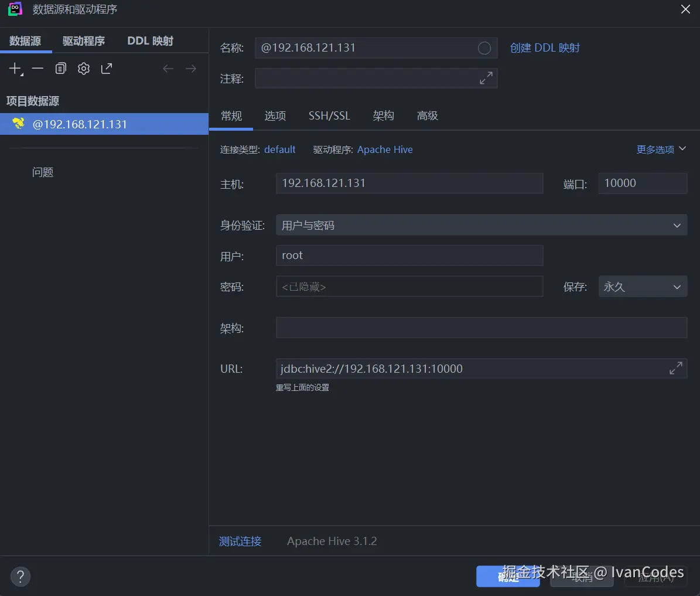The image size is (700, 596).
Task: Click the Apache Hive driver link
Action: click(x=385, y=149)
